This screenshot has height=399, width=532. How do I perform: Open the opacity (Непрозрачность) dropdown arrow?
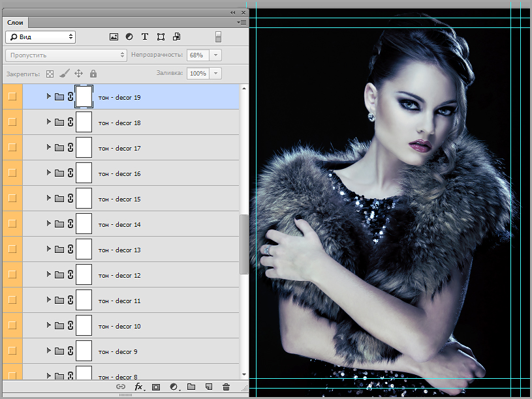tap(216, 55)
